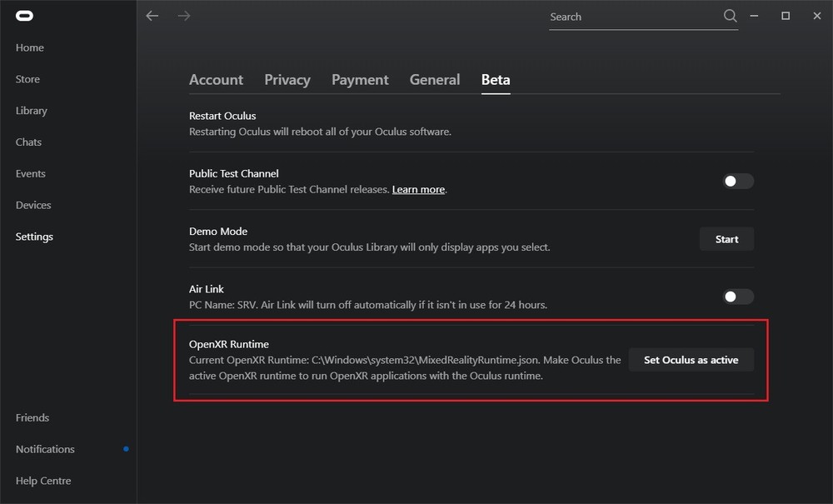The height and width of the screenshot is (504, 833).
Task: Toggle the Public Test Channel switch
Action: pos(738,182)
